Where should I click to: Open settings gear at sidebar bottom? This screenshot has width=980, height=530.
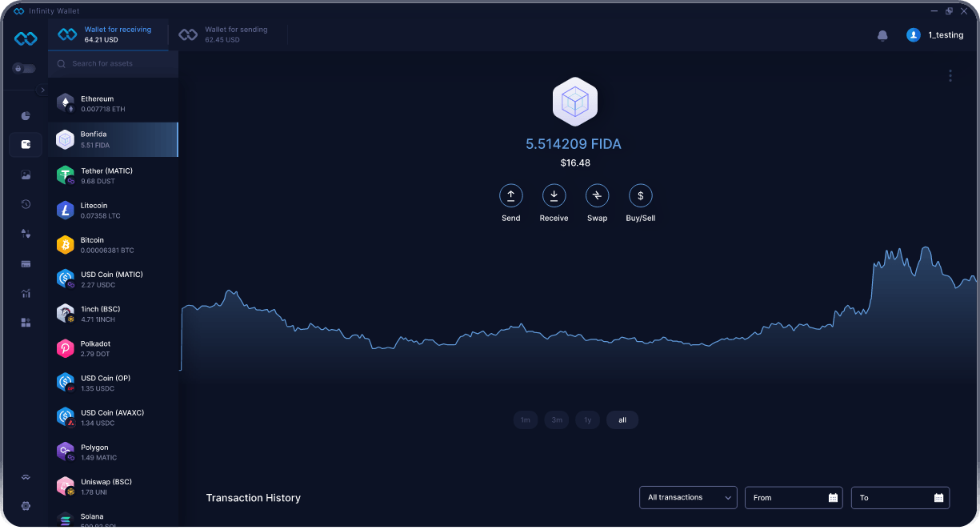click(26, 506)
